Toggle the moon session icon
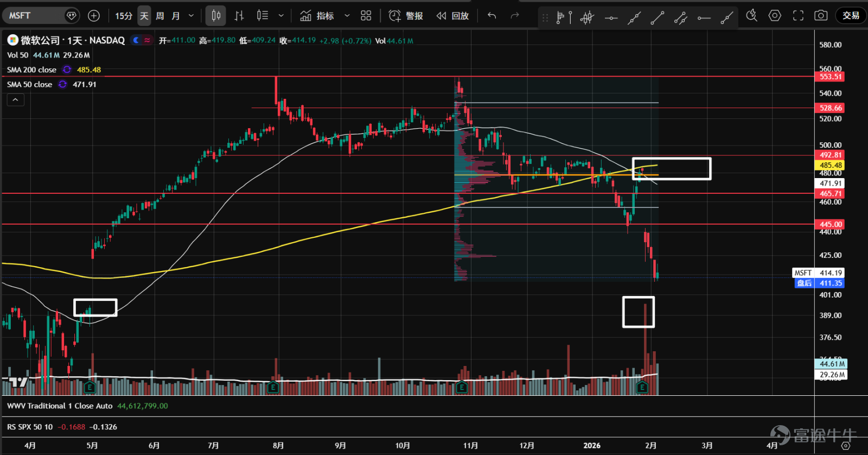Viewport: 868px width, 455px height. pos(136,40)
